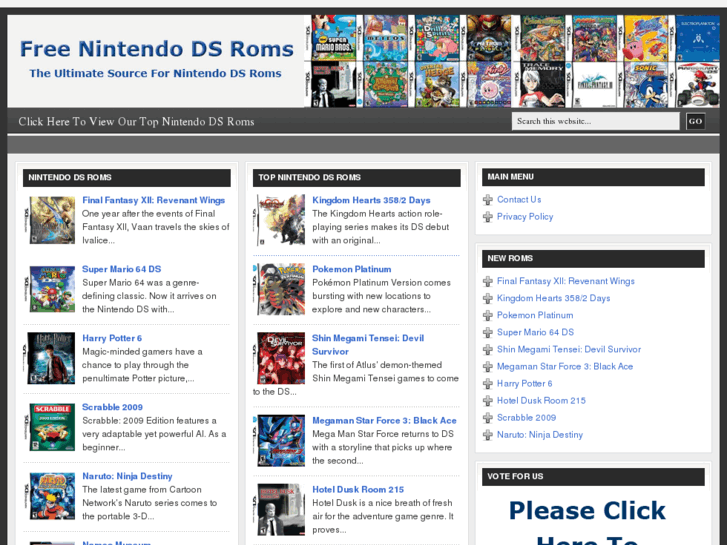
Task: Select Harry Potter 6 in New Roms list
Action: 524,384
